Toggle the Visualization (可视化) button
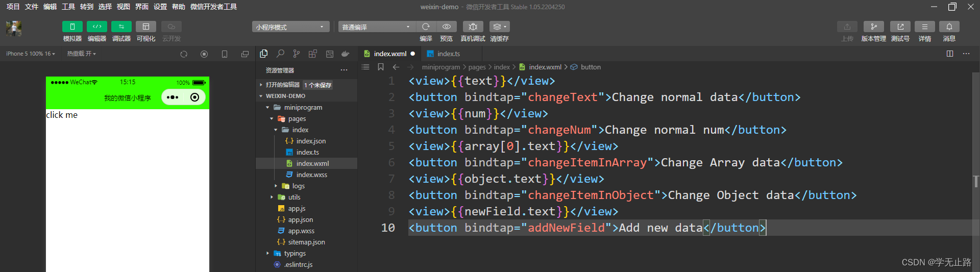This screenshot has width=980, height=272. 145,27
